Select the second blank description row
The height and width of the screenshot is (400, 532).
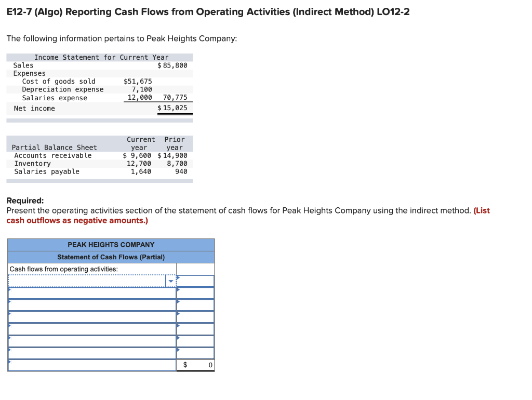click(x=91, y=292)
